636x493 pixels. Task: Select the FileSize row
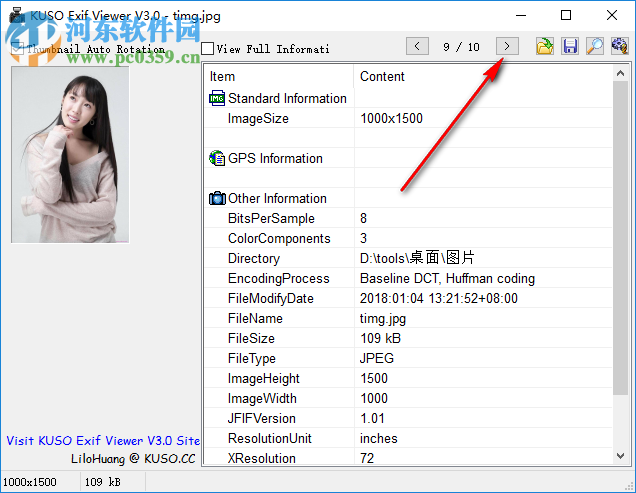(x=408, y=338)
